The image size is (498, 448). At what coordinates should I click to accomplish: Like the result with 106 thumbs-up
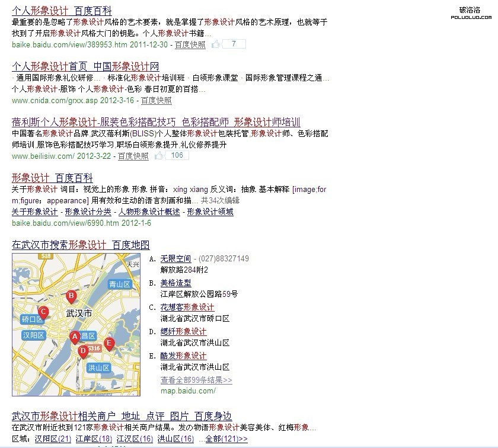click(159, 156)
